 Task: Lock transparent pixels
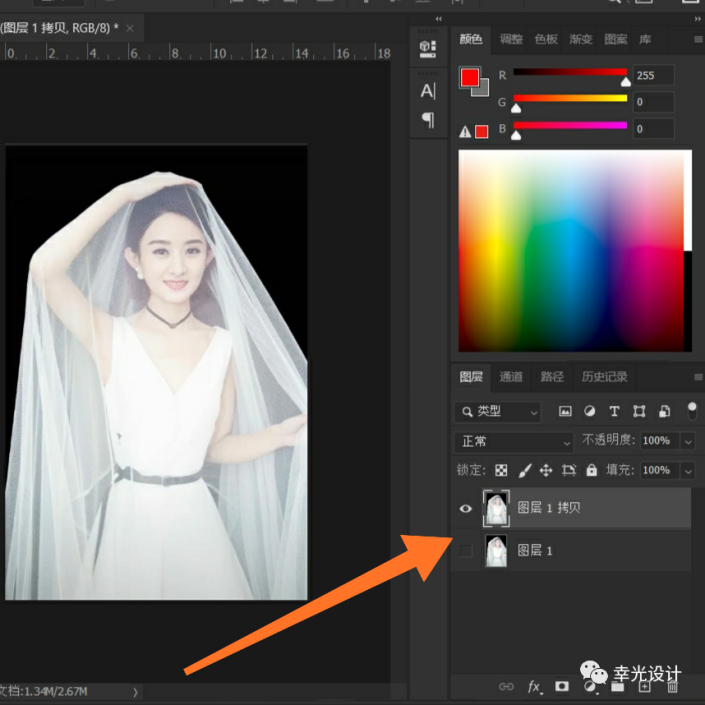501,470
